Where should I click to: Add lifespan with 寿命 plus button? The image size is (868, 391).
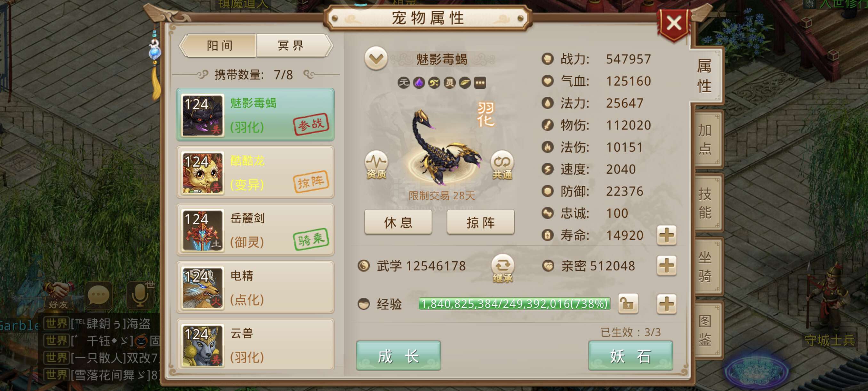(666, 235)
